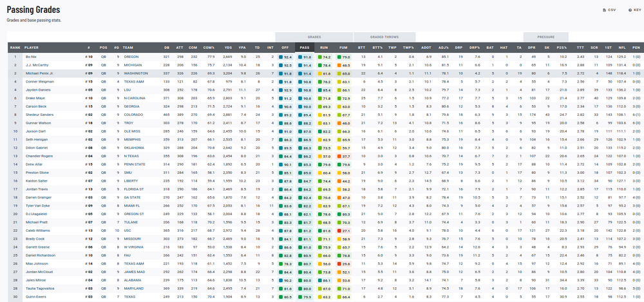This screenshot has height=302, width=644.
Task: Select the PRESSURE column group tab
Action: 545,37
